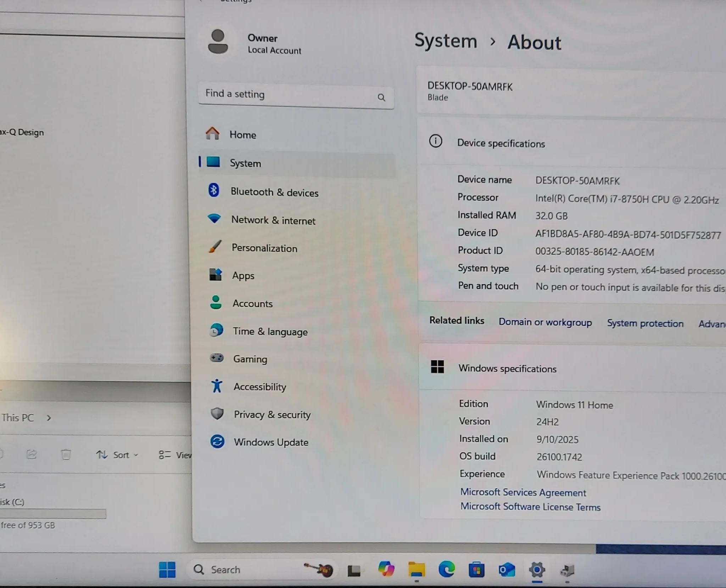The image size is (726, 588).
Task: Launch Microsoft Edge from the taskbar
Action: point(446,570)
